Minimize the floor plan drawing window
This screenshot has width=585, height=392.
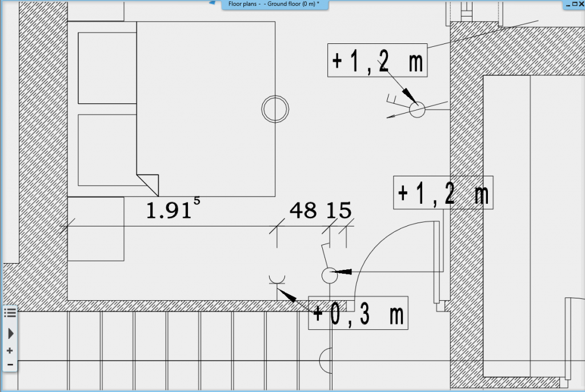(x=567, y=5)
